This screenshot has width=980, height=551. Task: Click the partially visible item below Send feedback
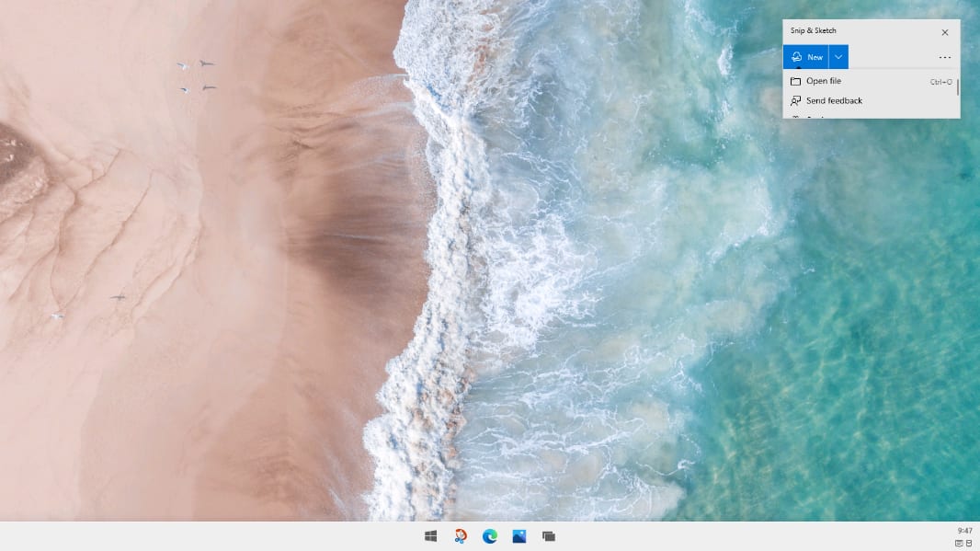[x=818, y=115]
